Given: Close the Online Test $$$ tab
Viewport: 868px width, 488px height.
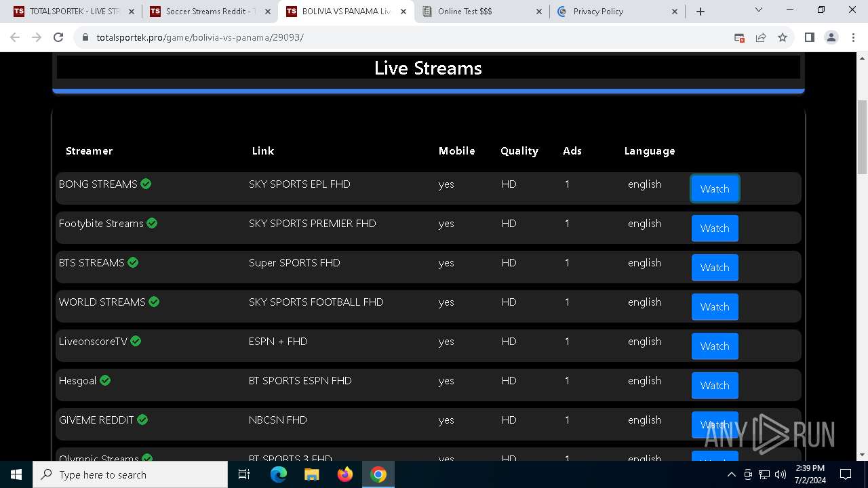Looking at the screenshot, I should pos(539,12).
